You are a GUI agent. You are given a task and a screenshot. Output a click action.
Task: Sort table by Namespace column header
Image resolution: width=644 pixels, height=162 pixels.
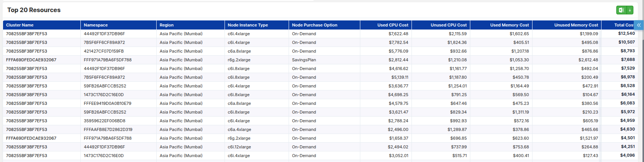pos(96,25)
